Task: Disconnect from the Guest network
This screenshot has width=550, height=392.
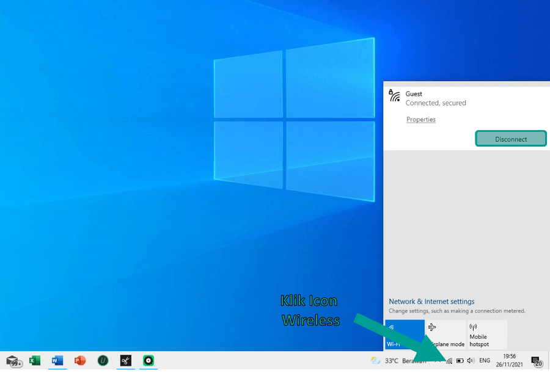Action: (511, 139)
